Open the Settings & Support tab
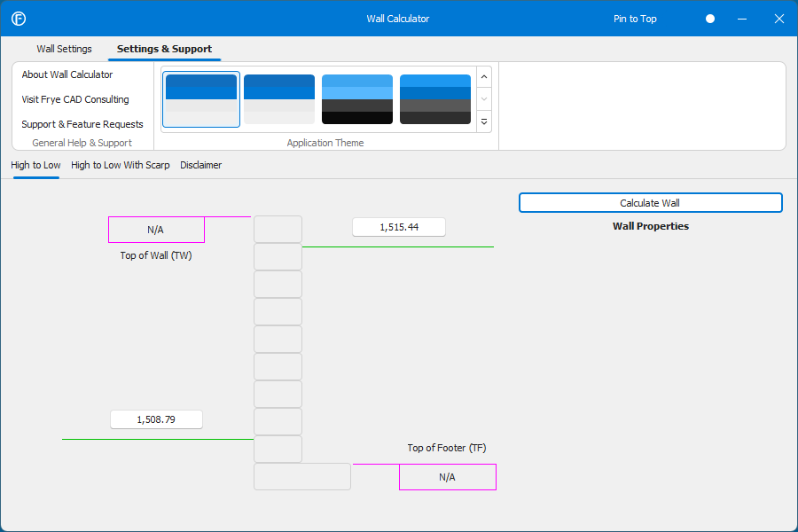The width and height of the screenshot is (798, 532). point(164,49)
